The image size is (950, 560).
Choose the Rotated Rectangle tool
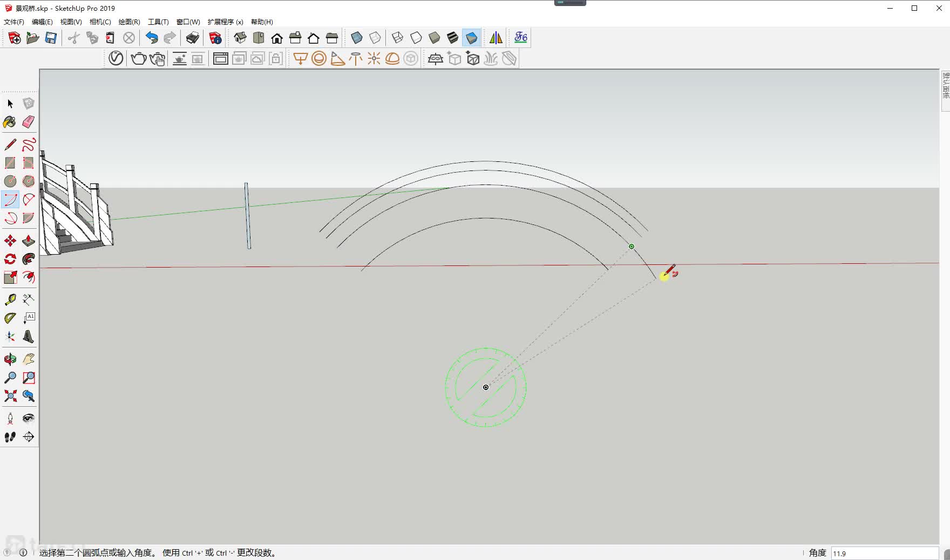point(29,163)
